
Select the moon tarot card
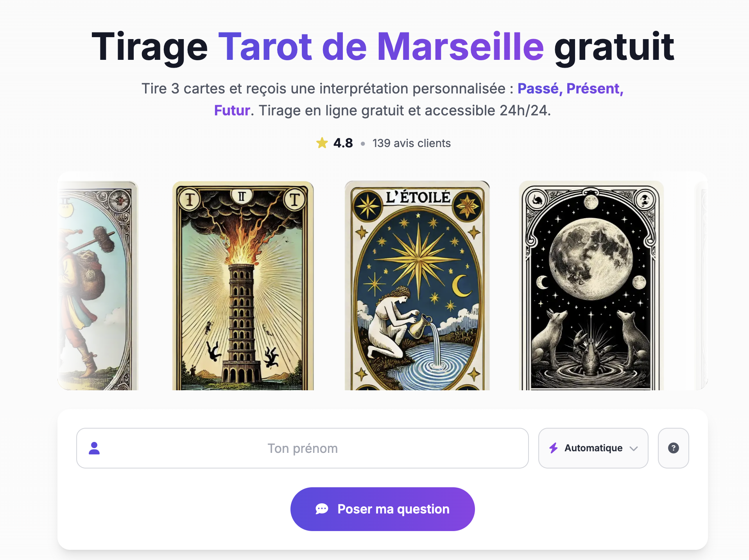click(x=591, y=285)
